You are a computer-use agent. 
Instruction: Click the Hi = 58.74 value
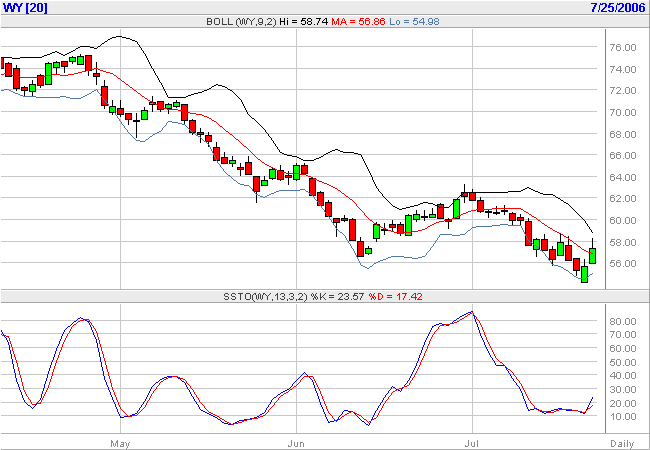point(304,22)
